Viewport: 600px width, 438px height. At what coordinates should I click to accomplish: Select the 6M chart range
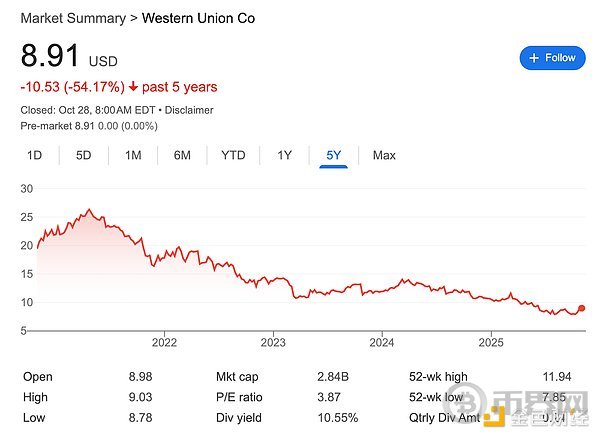[182, 155]
